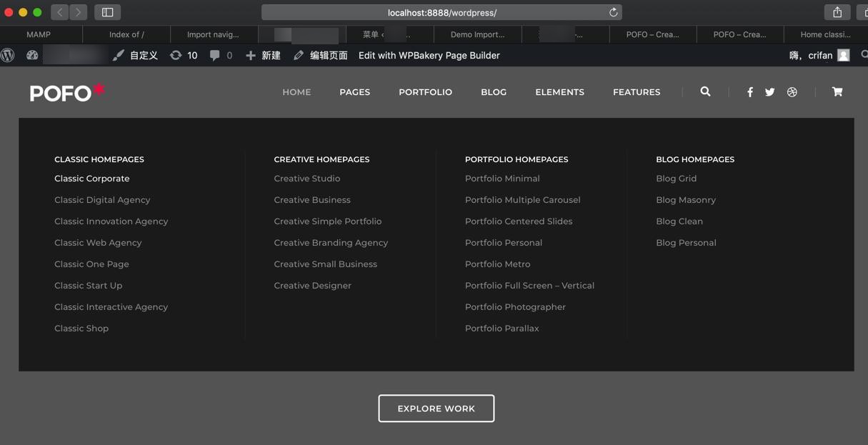Viewport: 868px width, 445px height.
Task: Click the updates icon showing 10
Action: pyautogui.click(x=184, y=55)
